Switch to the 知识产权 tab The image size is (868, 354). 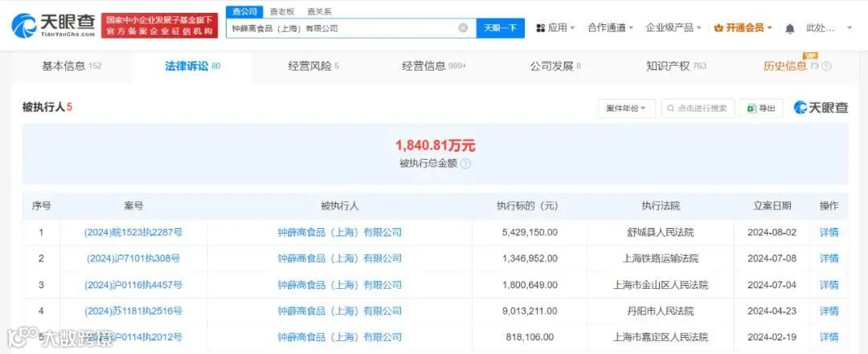tap(676, 67)
